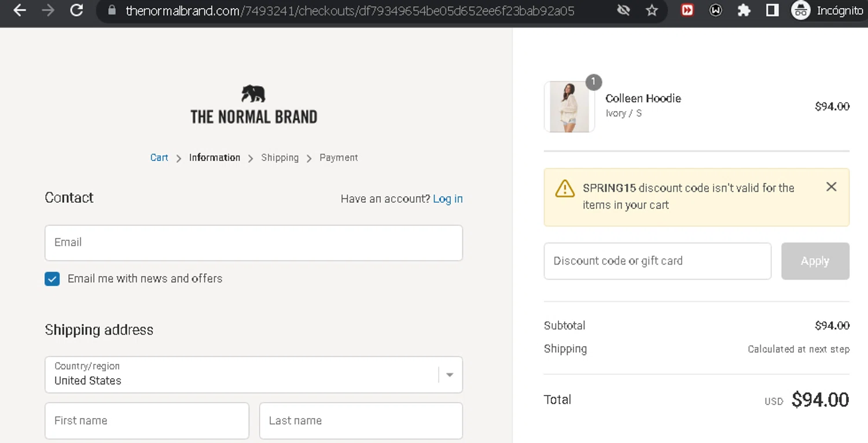Click the Colleen Hoodie product name
The height and width of the screenshot is (443, 868).
click(x=643, y=98)
